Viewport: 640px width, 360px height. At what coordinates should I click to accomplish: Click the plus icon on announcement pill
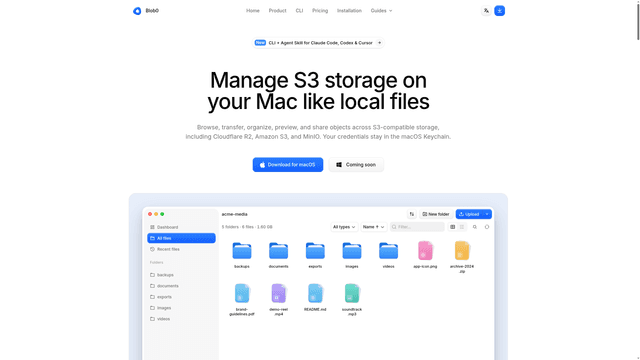379,43
